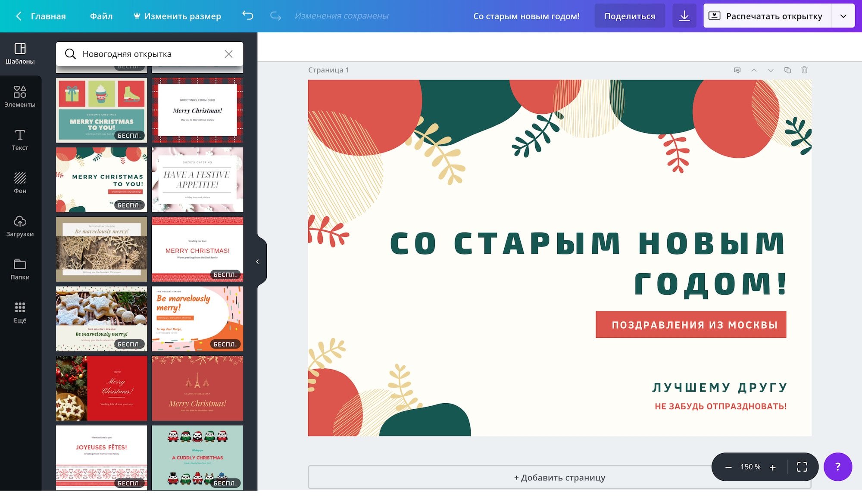
Task: Zoom out with the minus button
Action: point(728,467)
